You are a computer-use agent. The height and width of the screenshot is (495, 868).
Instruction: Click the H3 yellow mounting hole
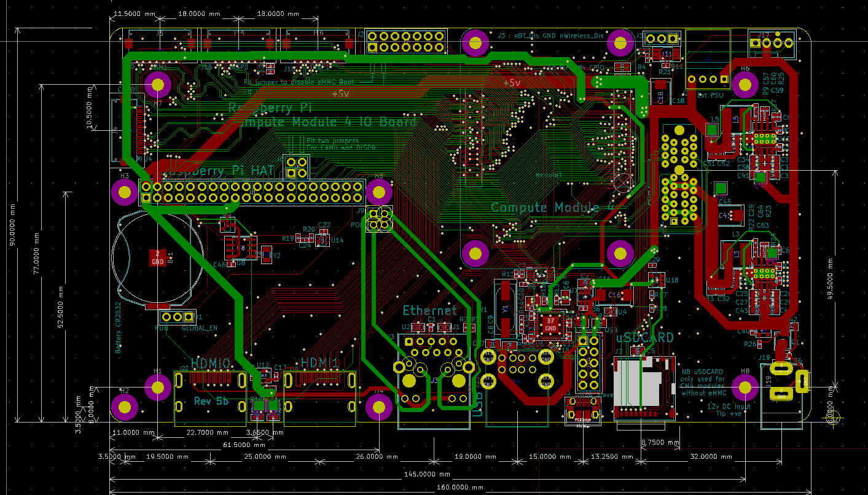[125, 193]
